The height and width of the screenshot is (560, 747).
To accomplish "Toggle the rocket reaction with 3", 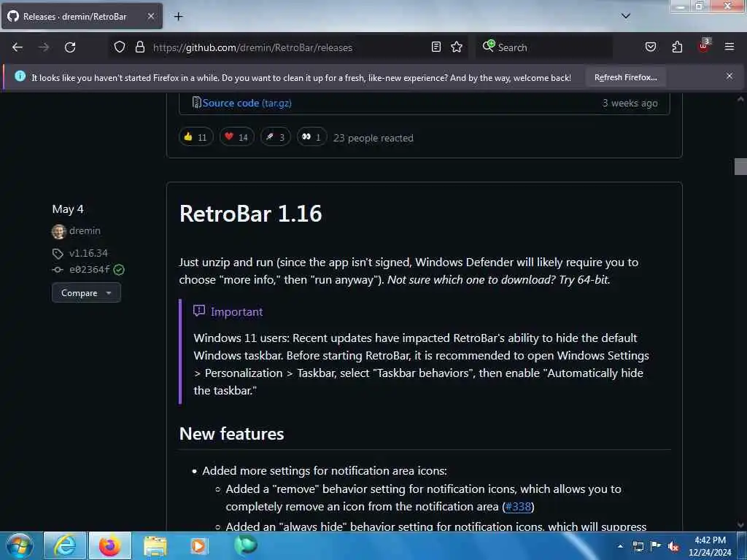I will pyautogui.click(x=275, y=137).
